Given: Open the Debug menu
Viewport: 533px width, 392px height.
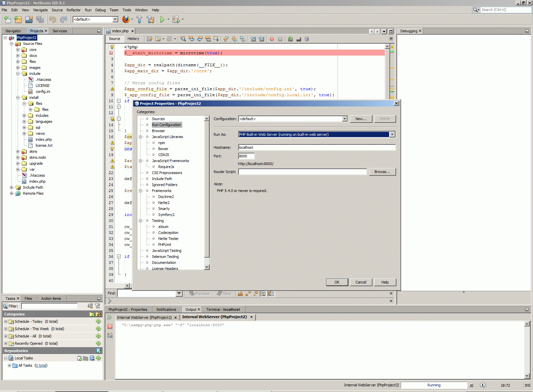Looking at the screenshot, I should coord(100,10).
